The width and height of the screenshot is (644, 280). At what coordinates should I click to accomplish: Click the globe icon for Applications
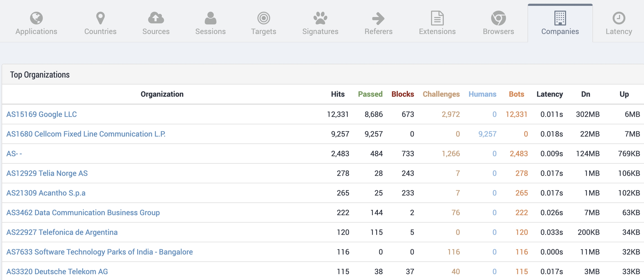36,18
